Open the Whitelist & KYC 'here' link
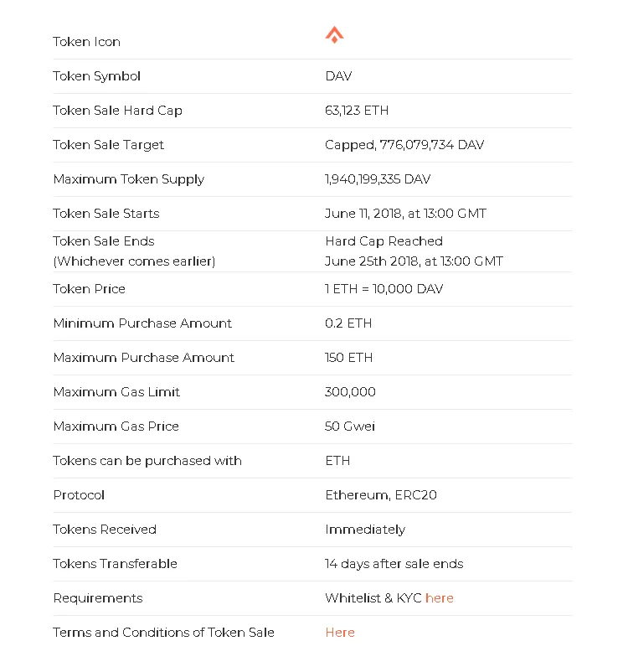The height and width of the screenshot is (672, 623). (440, 598)
